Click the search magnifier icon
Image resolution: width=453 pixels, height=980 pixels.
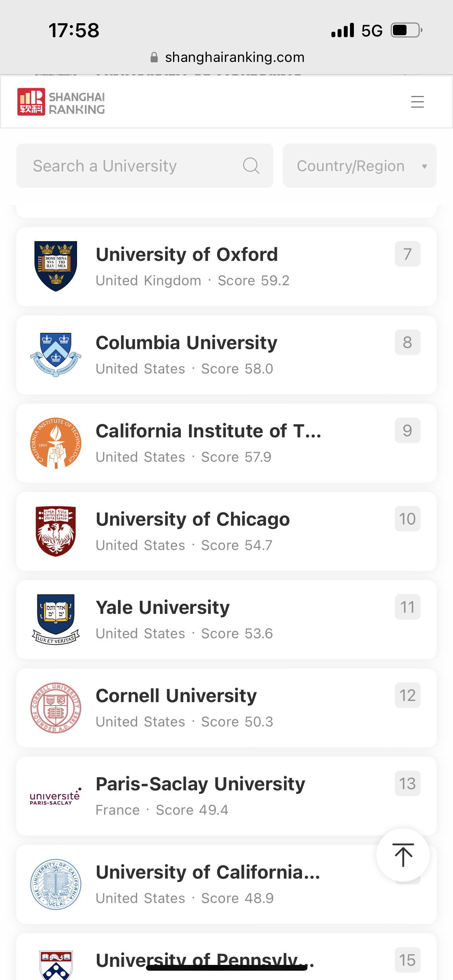pyautogui.click(x=251, y=166)
